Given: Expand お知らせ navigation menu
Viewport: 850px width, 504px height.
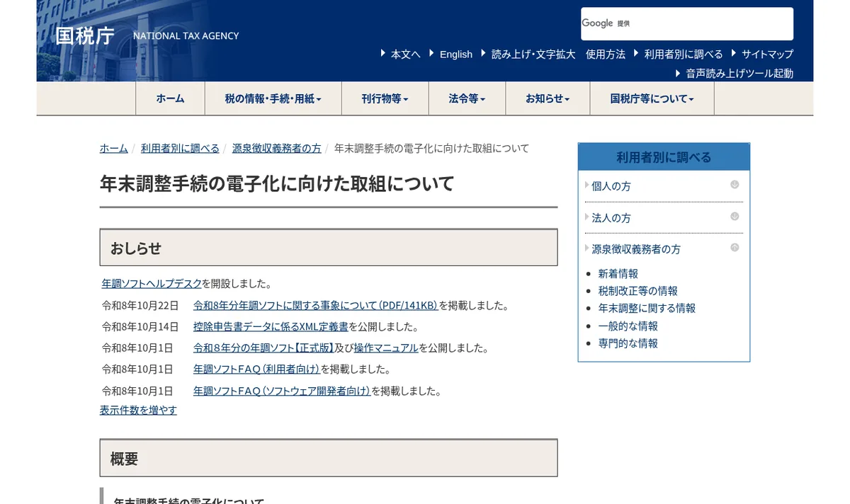Looking at the screenshot, I should coord(548,98).
